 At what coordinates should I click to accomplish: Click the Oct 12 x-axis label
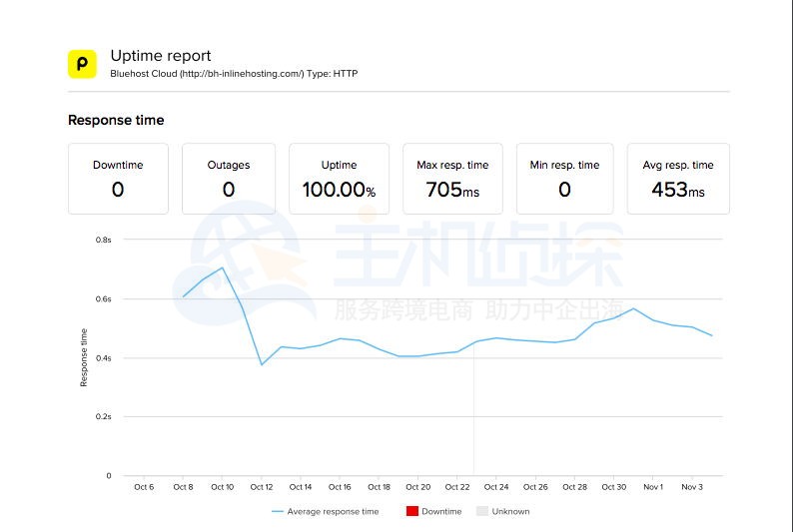(262, 487)
